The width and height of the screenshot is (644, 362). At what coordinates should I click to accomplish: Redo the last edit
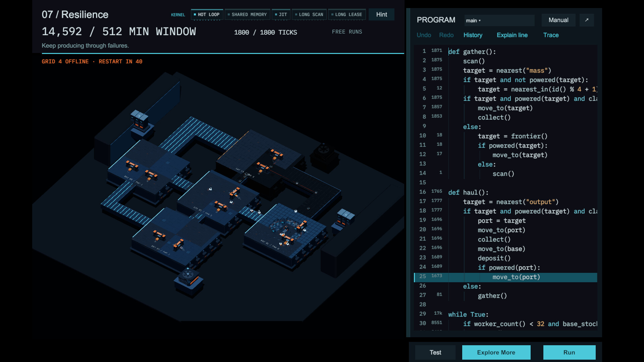point(446,35)
